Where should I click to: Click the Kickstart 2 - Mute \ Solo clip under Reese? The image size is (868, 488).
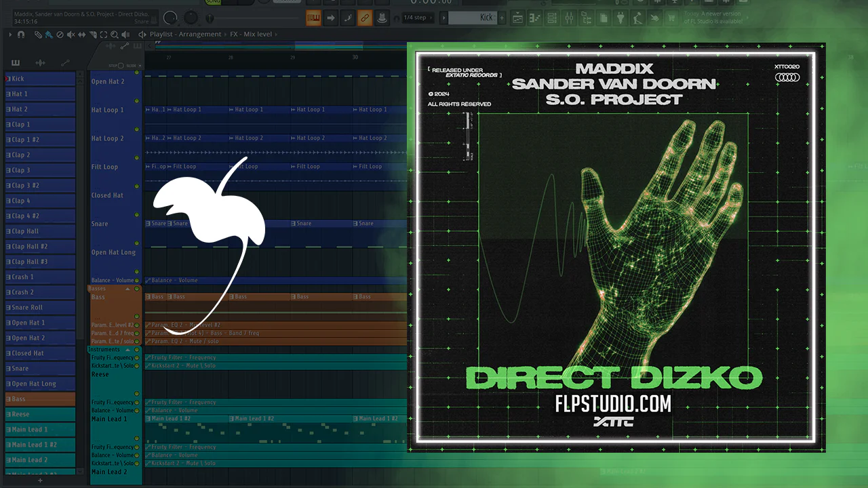click(275, 366)
